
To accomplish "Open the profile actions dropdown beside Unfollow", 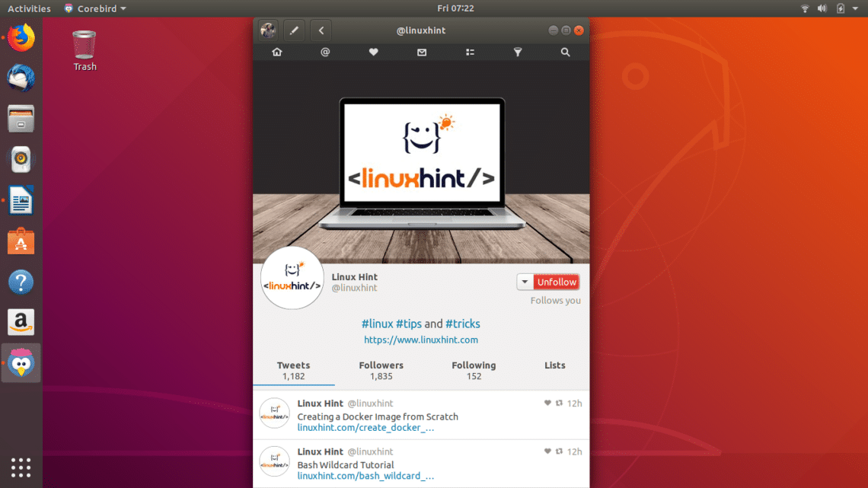I will (x=525, y=281).
